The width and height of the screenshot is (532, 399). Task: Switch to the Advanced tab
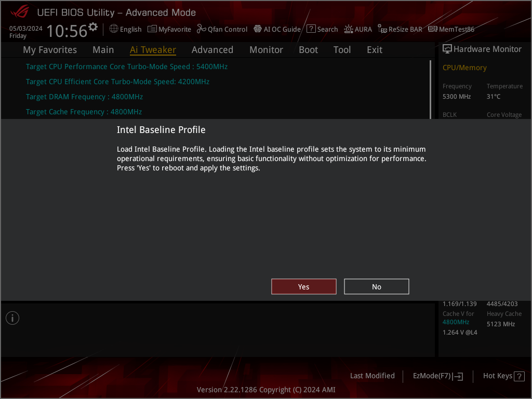click(x=212, y=50)
